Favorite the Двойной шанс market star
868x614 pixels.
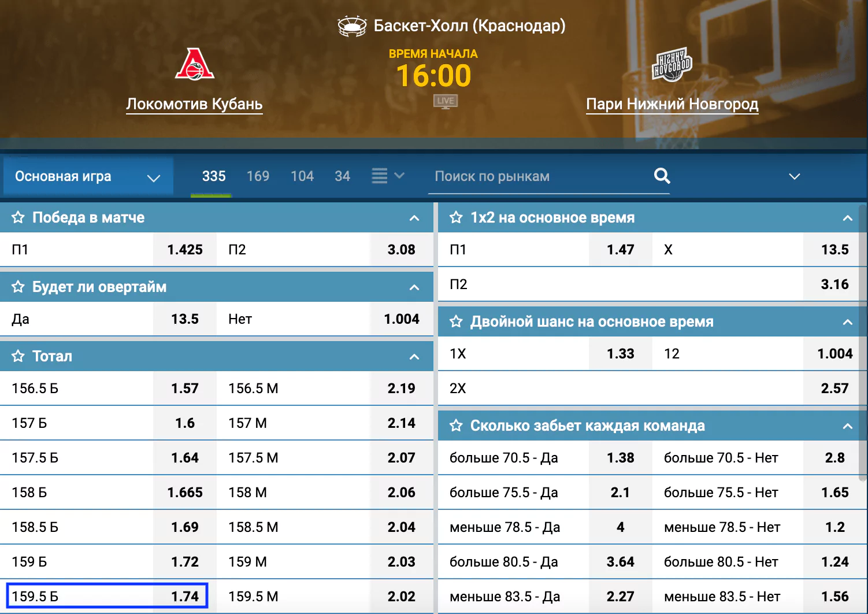(457, 321)
